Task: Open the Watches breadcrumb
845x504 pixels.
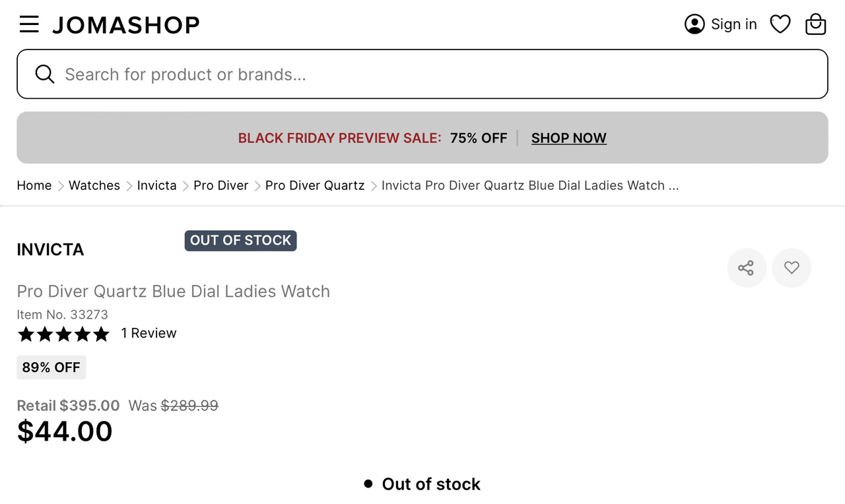Action: 94,185
